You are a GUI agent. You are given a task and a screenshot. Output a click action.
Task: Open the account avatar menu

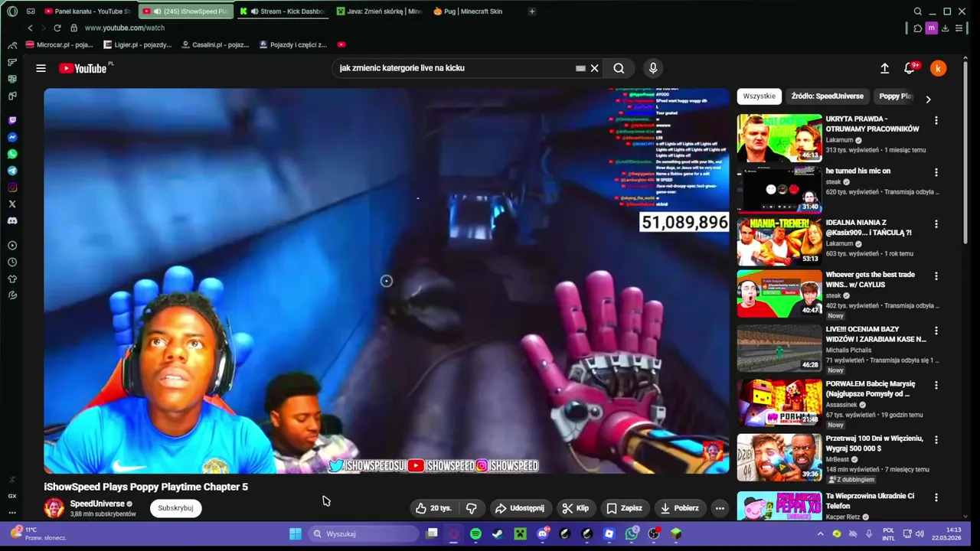pyautogui.click(x=938, y=68)
